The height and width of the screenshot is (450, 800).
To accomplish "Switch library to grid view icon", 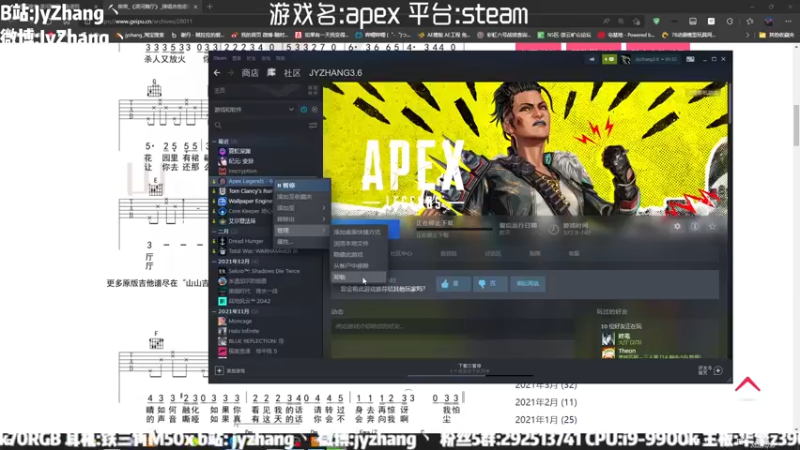I will [x=312, y=90].
